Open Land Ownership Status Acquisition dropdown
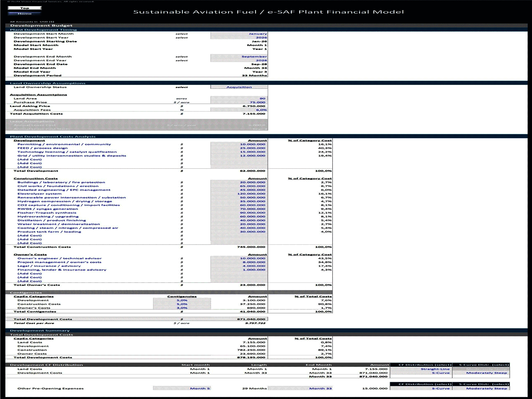532x399 pixels. 239,87
